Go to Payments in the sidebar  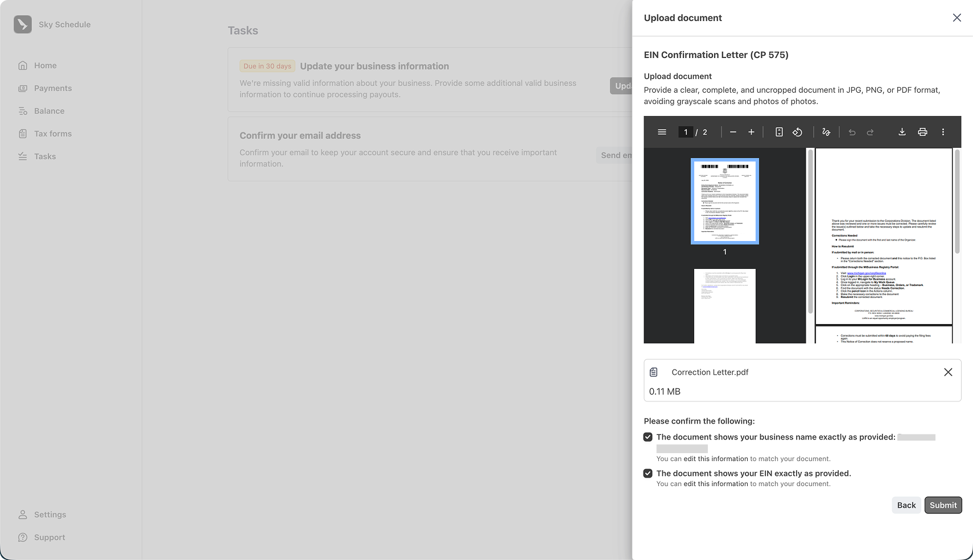point(53,88)
